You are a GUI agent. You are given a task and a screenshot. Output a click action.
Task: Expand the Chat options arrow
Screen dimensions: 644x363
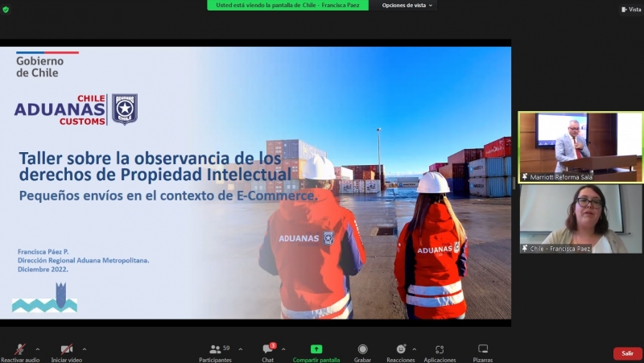coord(283,349)
